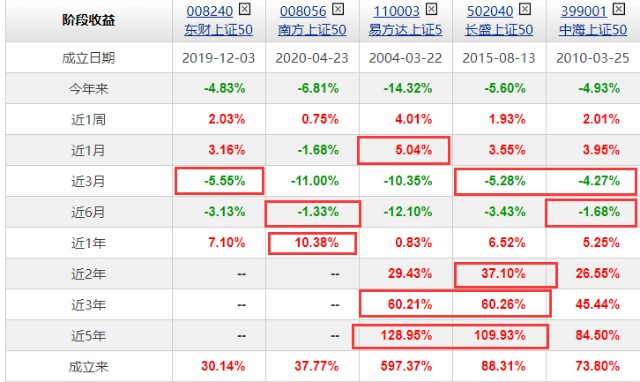Open fund code 399001 link
This screenshot has height=382, width=640.
tap(584, 11)
